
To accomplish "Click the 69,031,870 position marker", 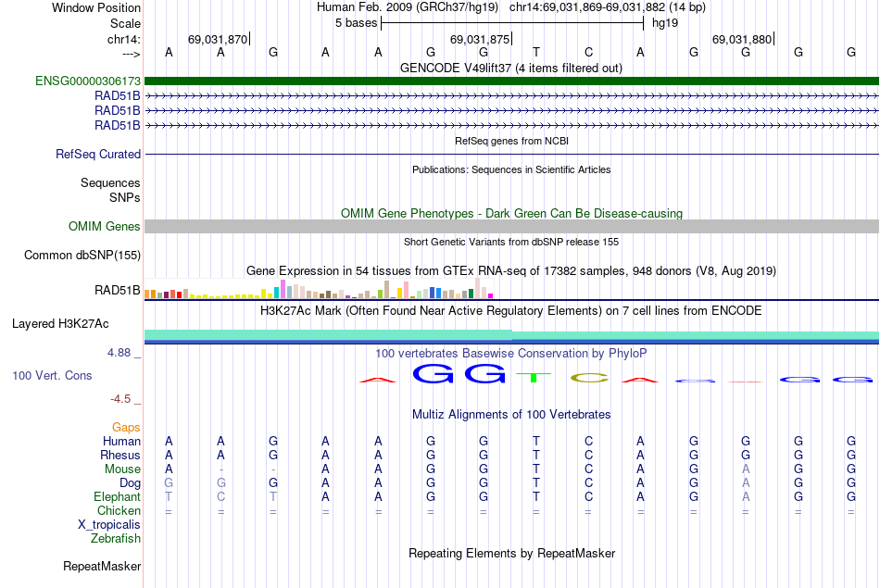I will pyautogui.click(x=218, y=39).
